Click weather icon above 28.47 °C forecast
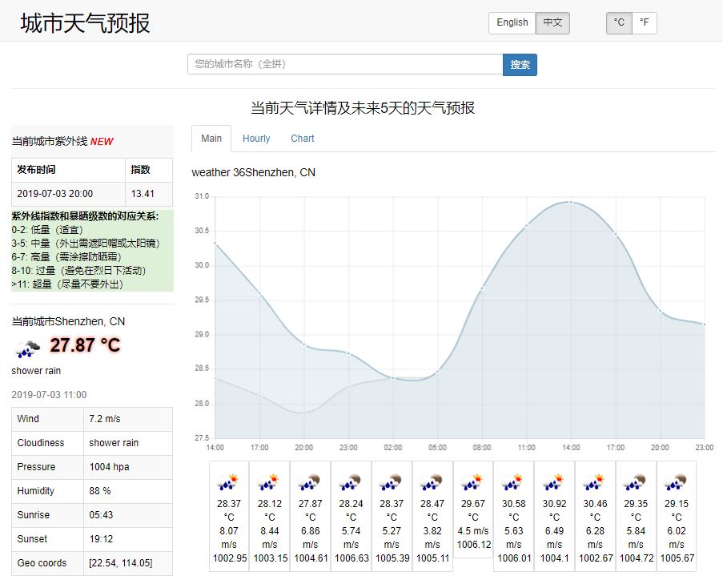 [x=432, y=482]
